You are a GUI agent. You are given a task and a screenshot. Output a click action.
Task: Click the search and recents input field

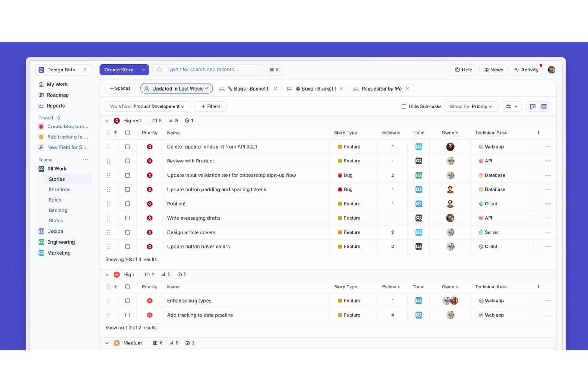coord(207,70)
